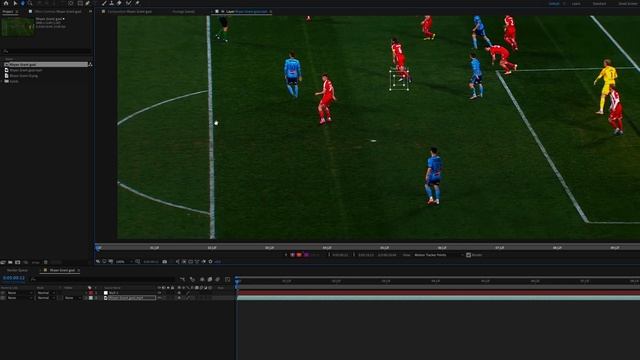Screen dimensions: 640x360
Task: Select the Pen tool
Action: (87, 3)
